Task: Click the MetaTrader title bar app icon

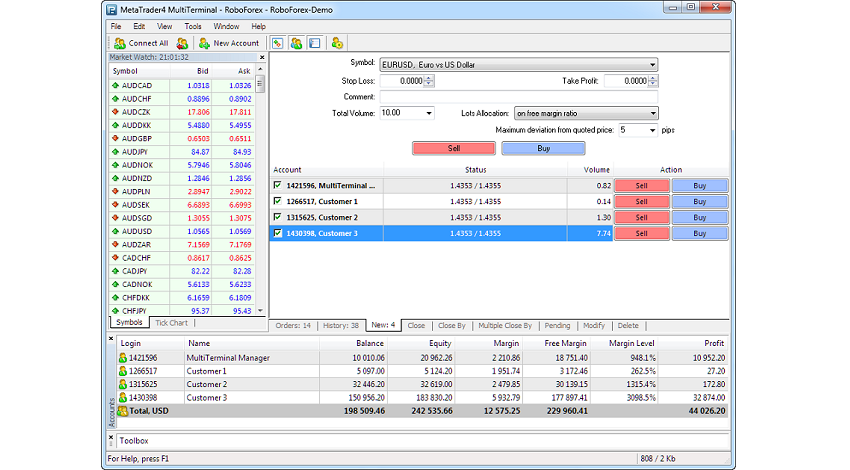Action: tap(112, 10)
